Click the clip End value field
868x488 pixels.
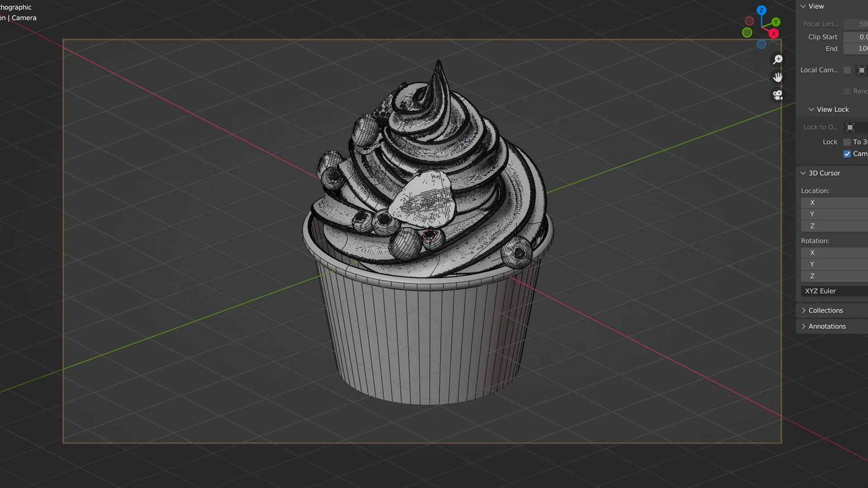point(856,48)
